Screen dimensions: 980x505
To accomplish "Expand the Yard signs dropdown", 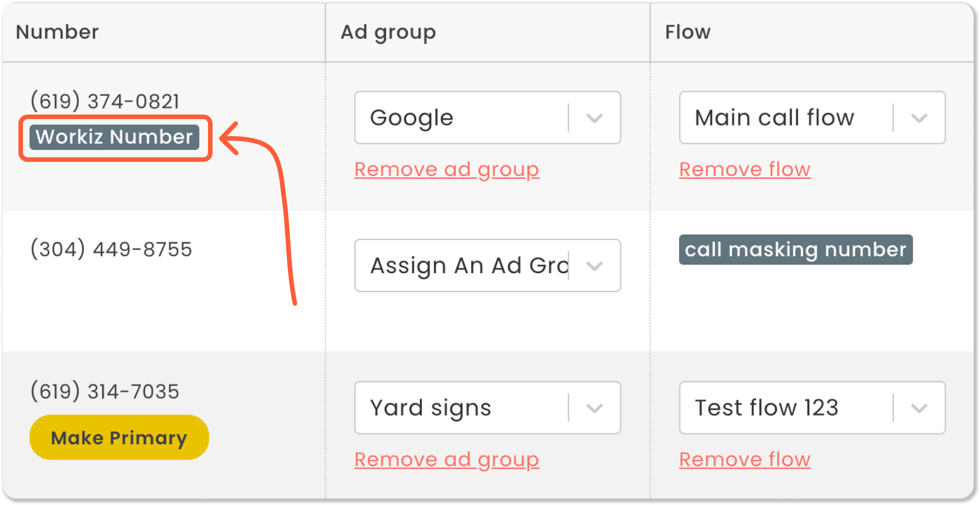I will [x=460, y=407].
